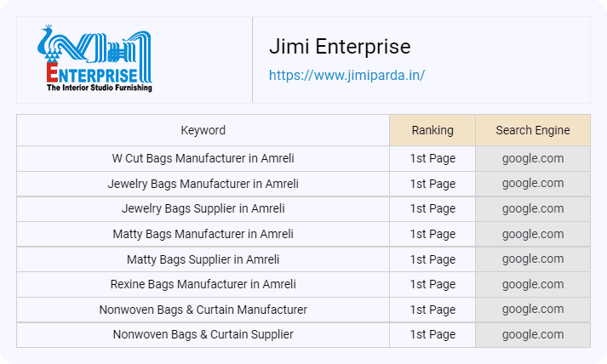Click The Interior Studio Furnishing tagline
This screenshot has width=607, height=364.
(x=100, y=88)
